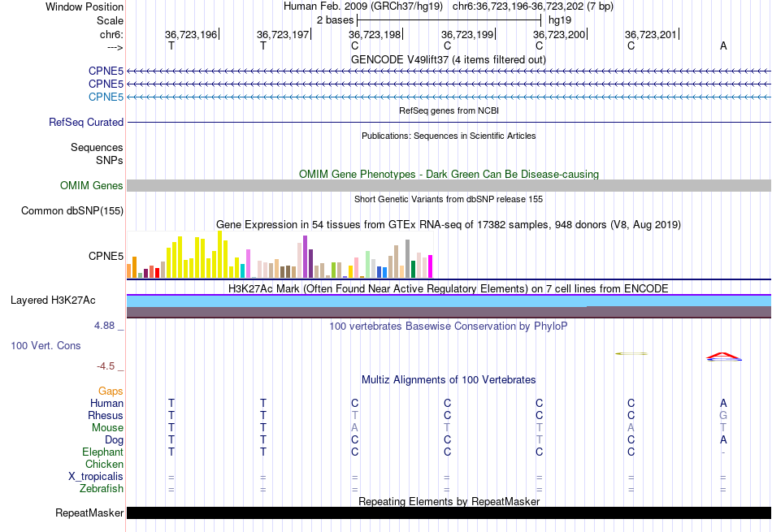Click the mauve H3K27Ac signal layer
This screenshot has height=532, width=772.
coord(449,312)
